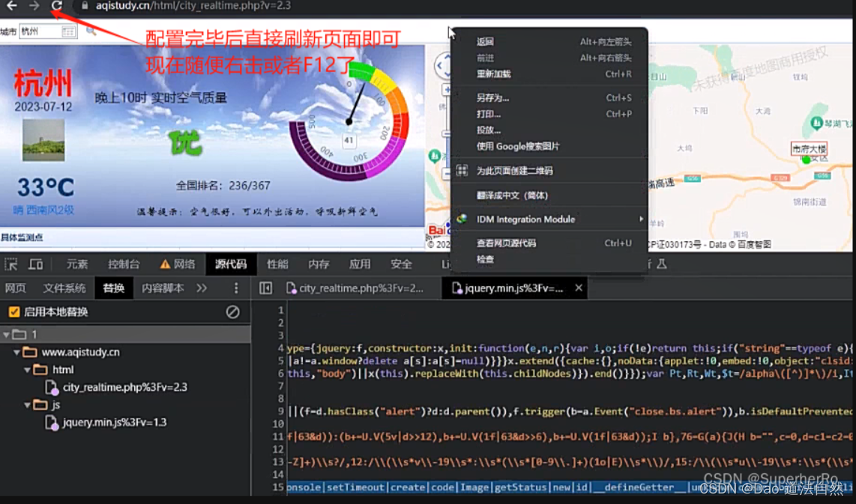Switch to the 控制台 DevTools tab
Image resolution: width=856 pixels, height=504 pixels.
(x=123, y=264)
